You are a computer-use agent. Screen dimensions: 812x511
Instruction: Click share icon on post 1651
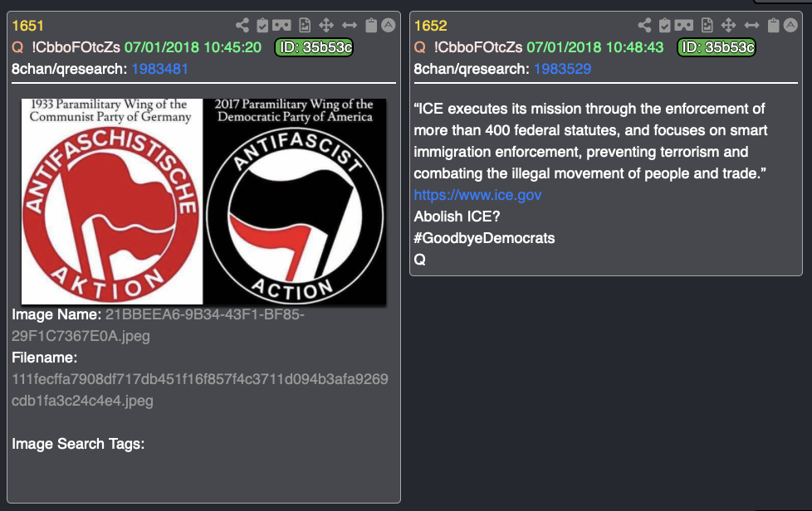[242, 26]
